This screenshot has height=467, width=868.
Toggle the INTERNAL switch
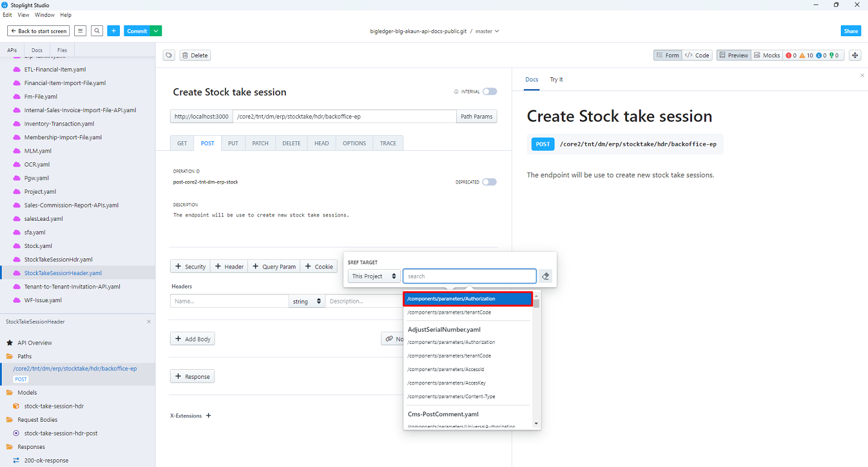point(489,92)
